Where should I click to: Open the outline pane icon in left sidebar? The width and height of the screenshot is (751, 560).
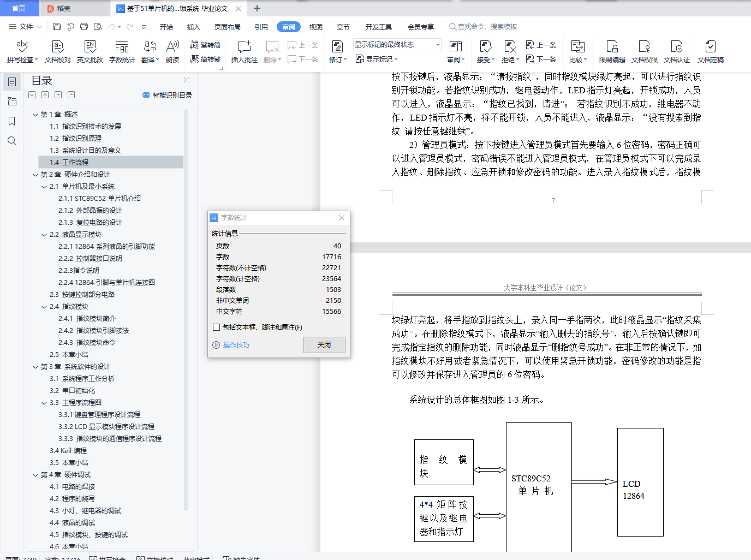tap(12, 82)
